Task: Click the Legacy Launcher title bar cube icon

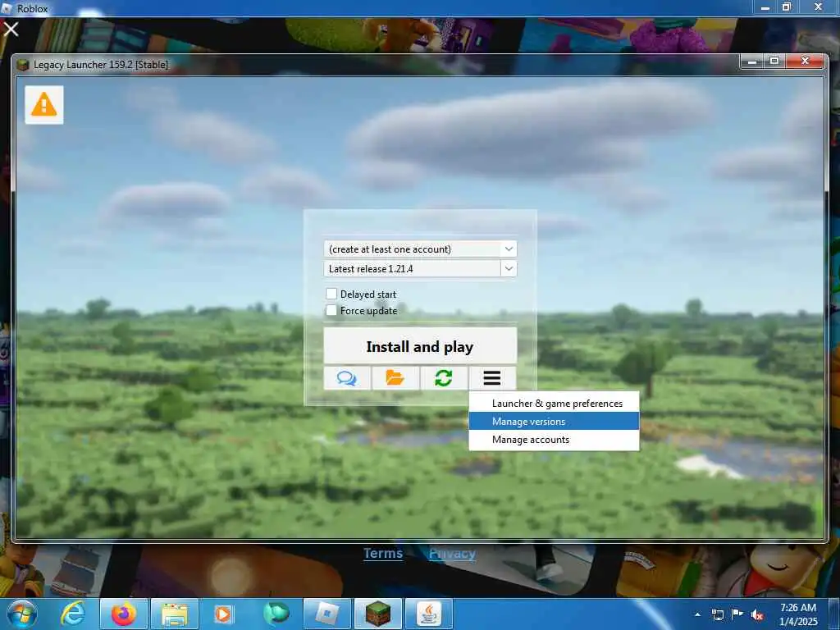Action: tap(22, 65)
